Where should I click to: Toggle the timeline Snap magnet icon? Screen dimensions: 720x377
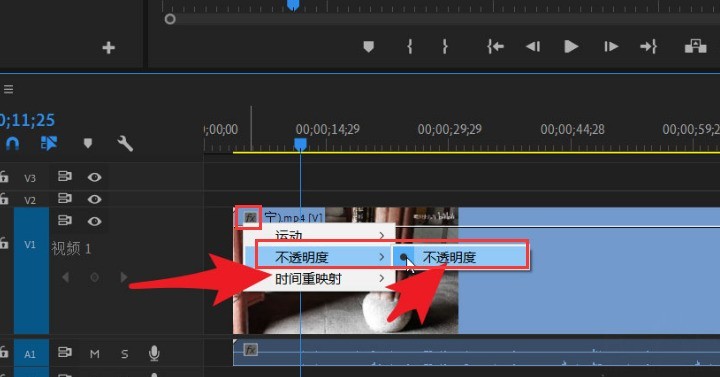pos(12,144)
